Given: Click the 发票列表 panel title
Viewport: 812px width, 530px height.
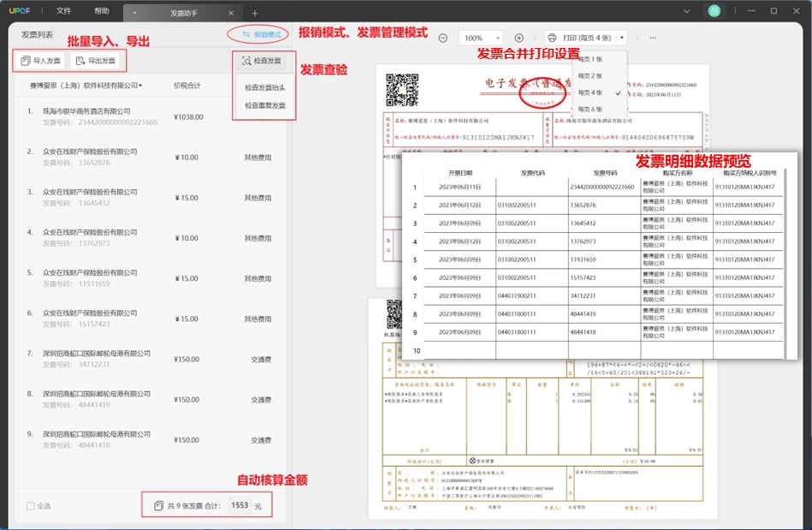Looking at the screenshot, I should coord(37,35).
